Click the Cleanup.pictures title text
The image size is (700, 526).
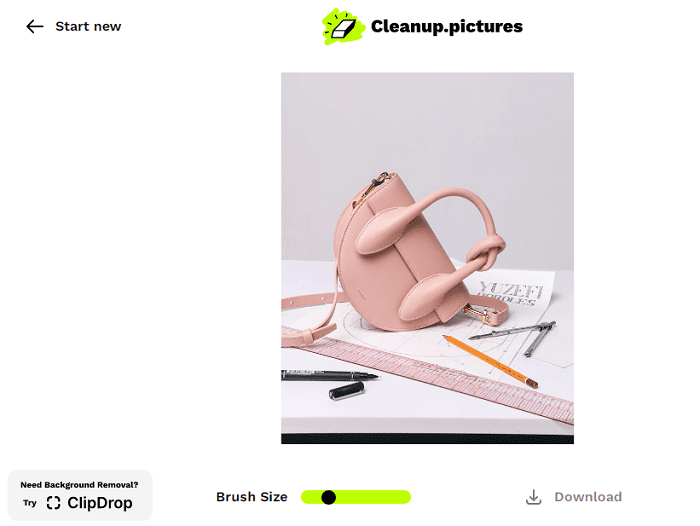[x=446, y=26]
